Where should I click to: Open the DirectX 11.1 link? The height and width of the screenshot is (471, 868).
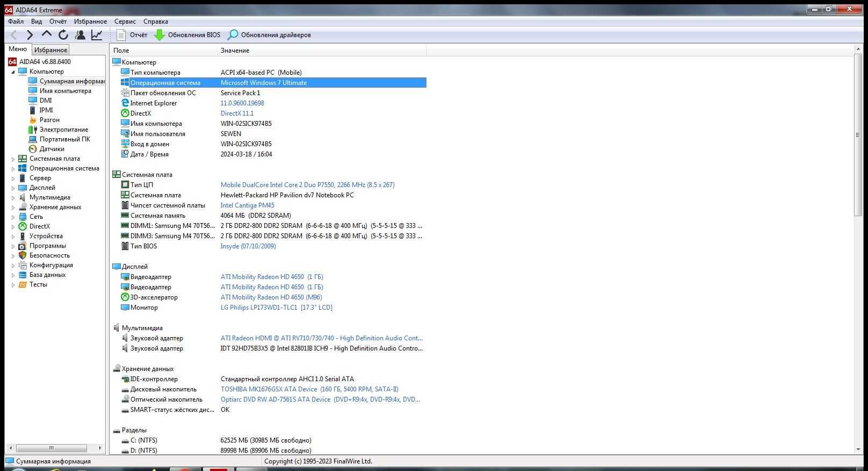(x=237, y=113)
